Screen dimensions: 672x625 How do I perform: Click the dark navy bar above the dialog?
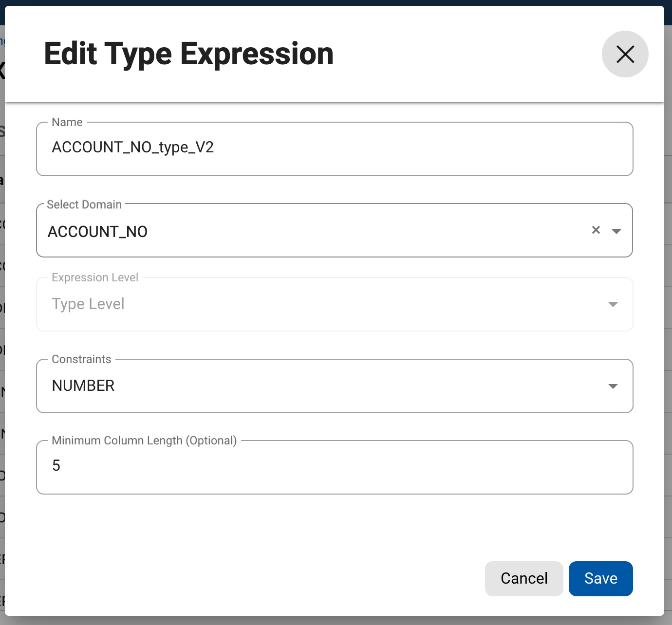point(336,2)
